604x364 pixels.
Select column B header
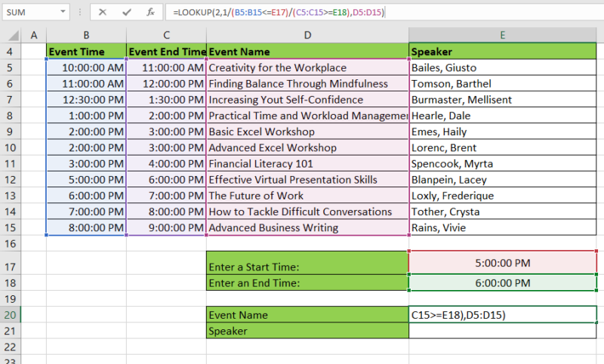point(86,35)
